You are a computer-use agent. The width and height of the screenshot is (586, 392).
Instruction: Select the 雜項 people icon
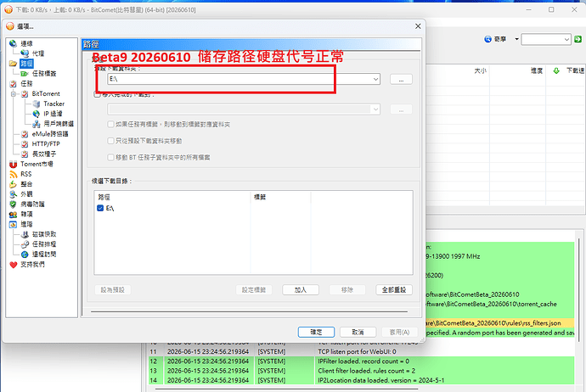(13, 215)
